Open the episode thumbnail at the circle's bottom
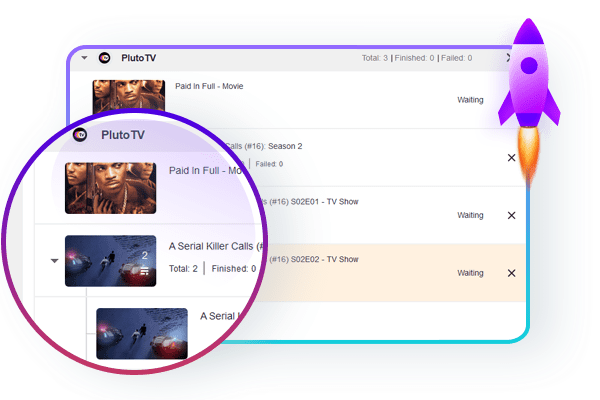The width and height of the screenshot is (600, 400). tap(142, 333)
